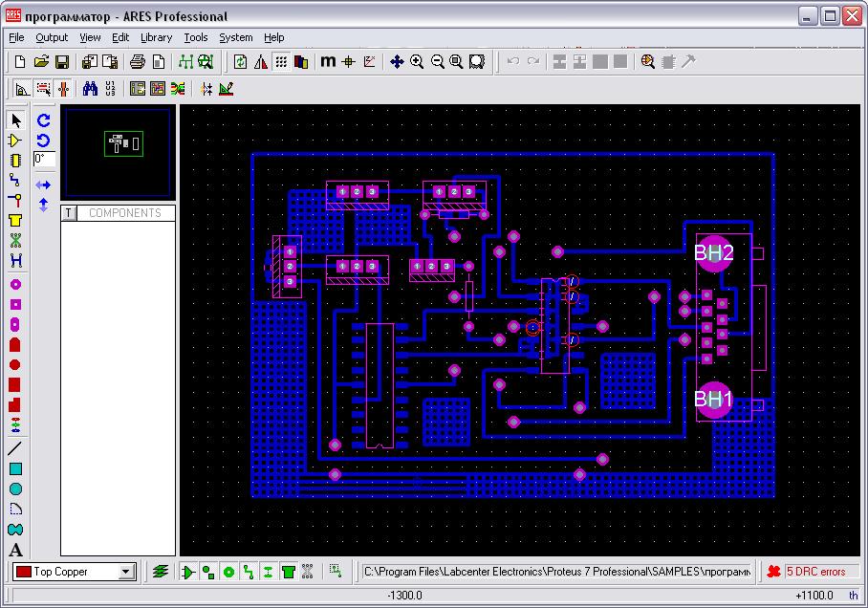
Task: Select the Via mode tool
Action: tap(15, 200)
